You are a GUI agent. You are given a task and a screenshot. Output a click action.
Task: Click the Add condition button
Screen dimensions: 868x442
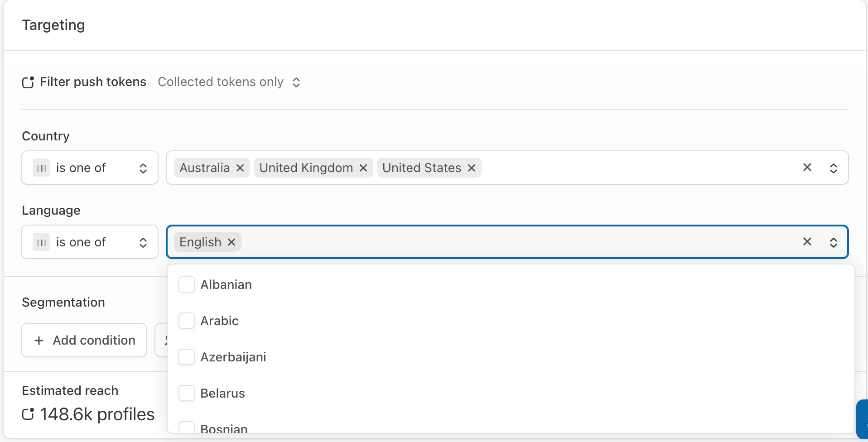84,340
